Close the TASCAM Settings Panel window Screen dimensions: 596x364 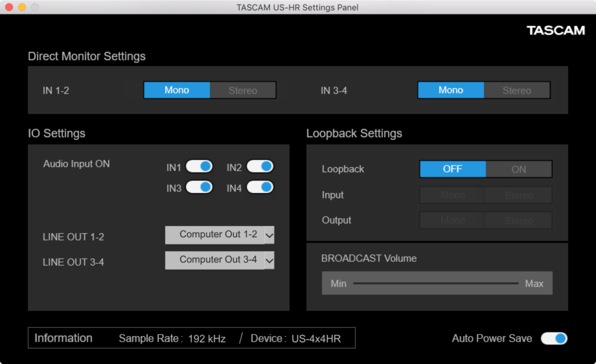tap(9, 7)
